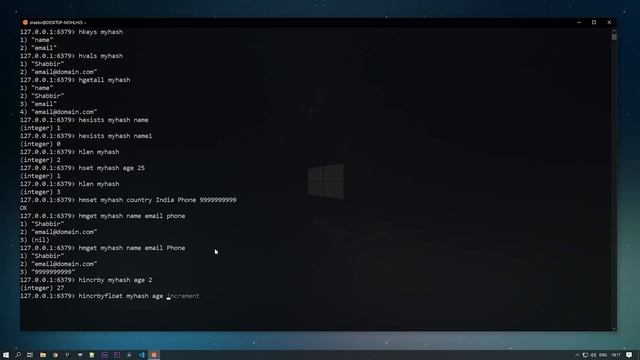Click the 'OK' response line
The height and width of the screenshot is (360, 640).
click(x=24, y=208)
